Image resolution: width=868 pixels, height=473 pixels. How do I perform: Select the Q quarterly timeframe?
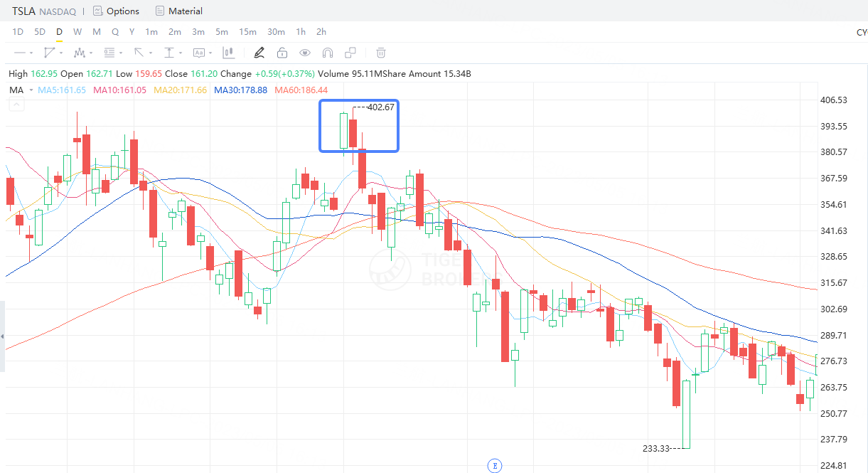pos(115,32)
